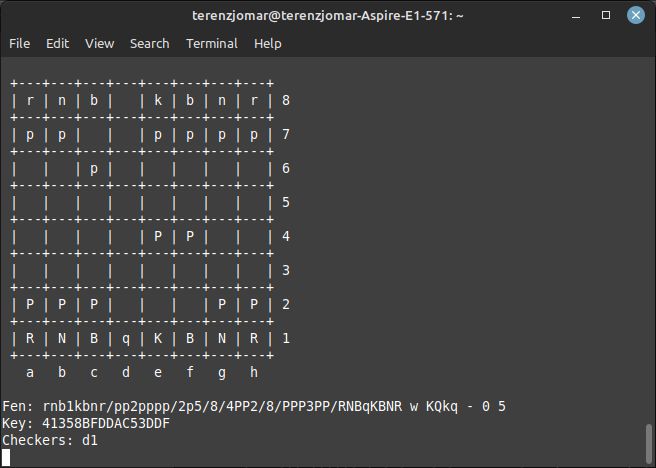Click the white king on e1

tap(158, 339)
